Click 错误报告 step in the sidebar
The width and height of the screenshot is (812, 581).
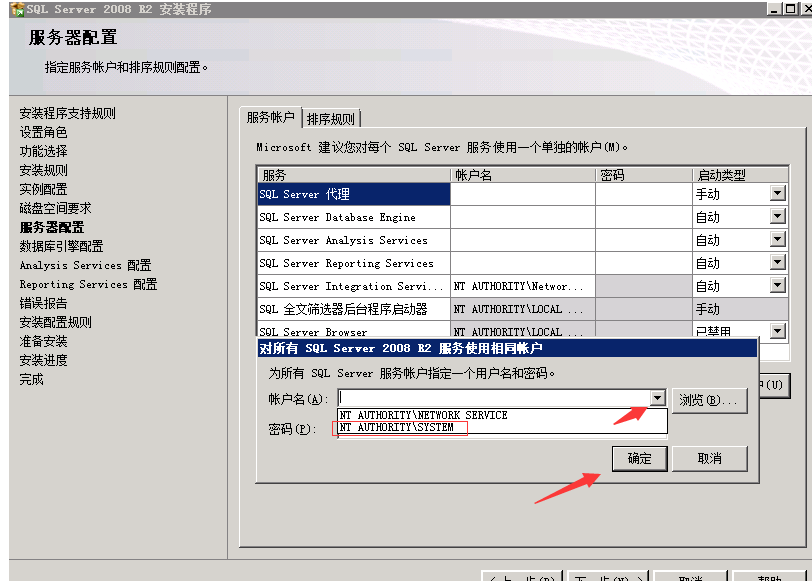click(44, 303)
